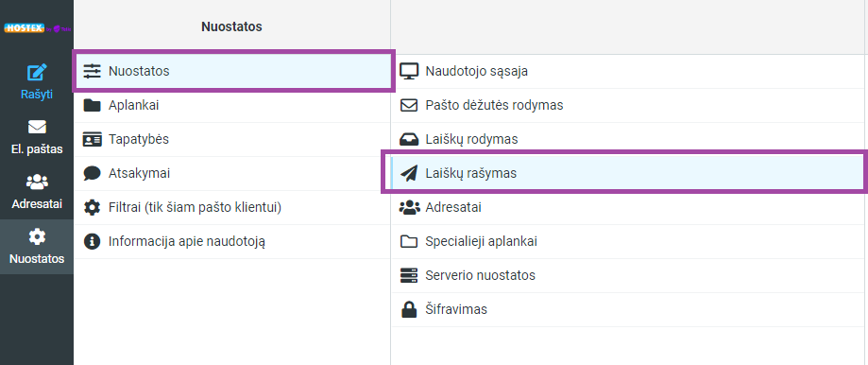Viewport: 868px width, 365px height.
Task: Open Šifravimas section
Action: coord(629,309)
